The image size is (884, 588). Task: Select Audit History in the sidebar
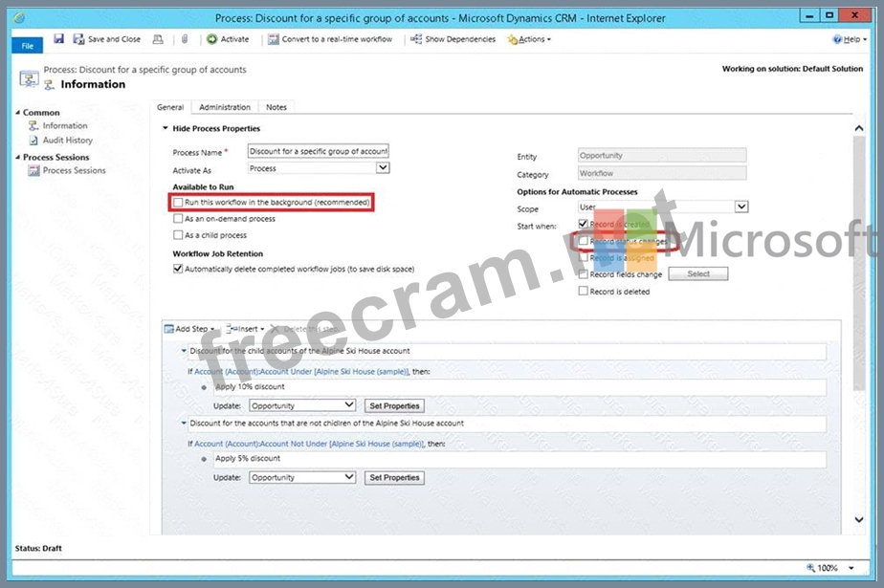(68, 141)
